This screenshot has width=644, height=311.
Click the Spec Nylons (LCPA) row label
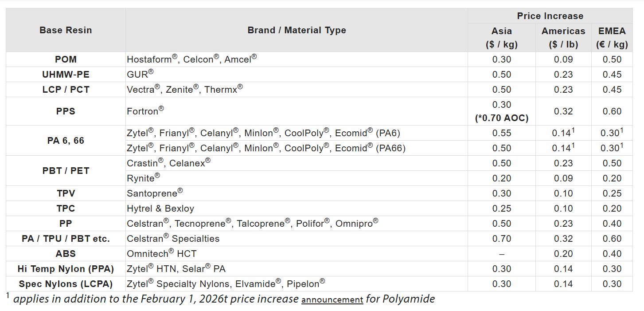pos(66,284)
